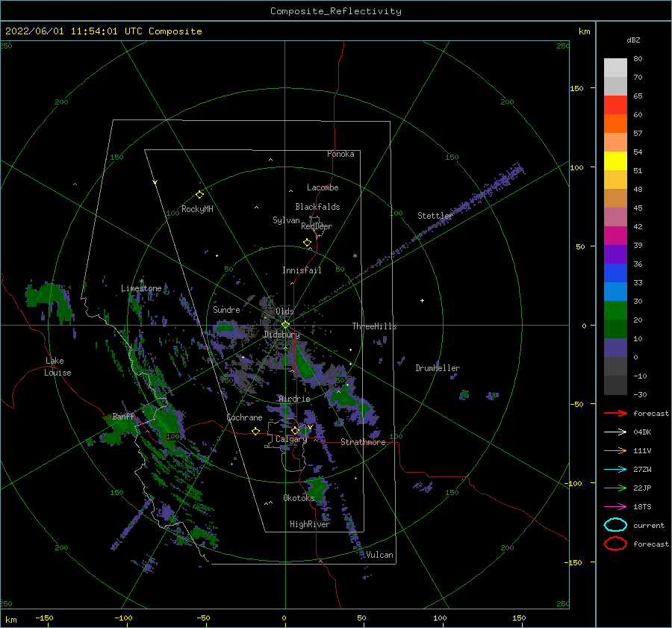
Task: Select the yellow 51-54 dBZ swatch
Action: (615, 161)
